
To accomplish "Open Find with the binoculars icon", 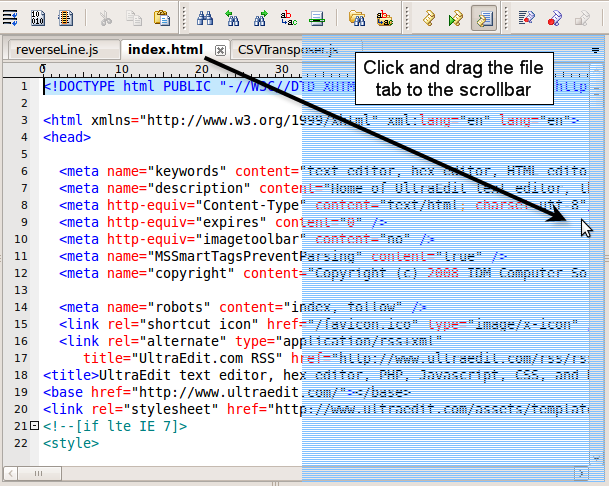I will [x=205, y=18].
